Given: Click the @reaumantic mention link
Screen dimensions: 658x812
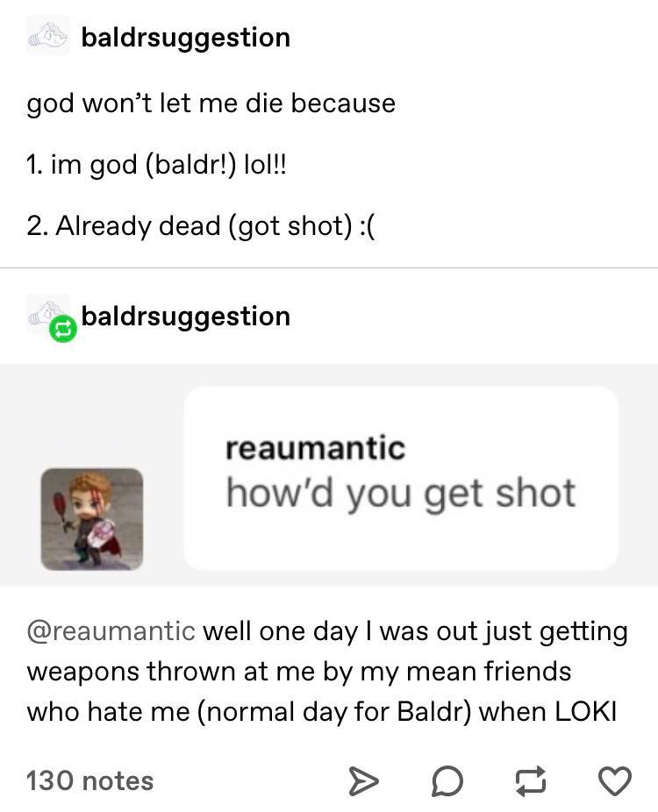Looking at the screenshot, I should click(111, 631).
